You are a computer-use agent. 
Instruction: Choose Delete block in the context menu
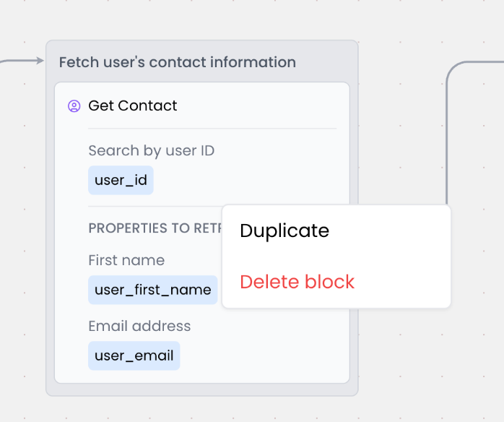[297, 282]
